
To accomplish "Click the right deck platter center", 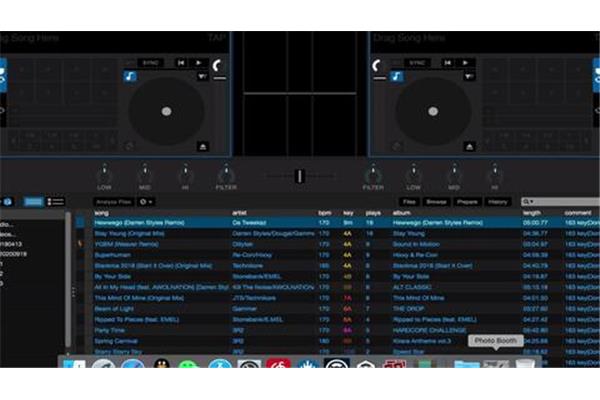I will [x=433, y=111].
